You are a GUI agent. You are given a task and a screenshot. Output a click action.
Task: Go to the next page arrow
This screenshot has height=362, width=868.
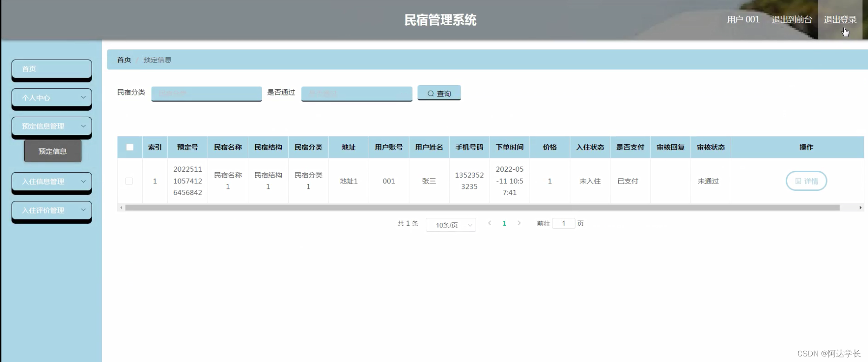coord(519,223)
